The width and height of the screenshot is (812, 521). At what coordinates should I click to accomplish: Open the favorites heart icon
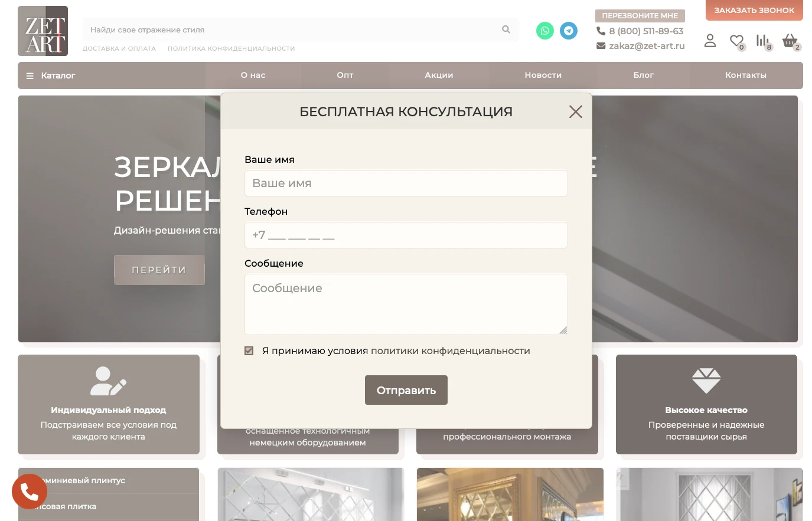tap(736, 41)
